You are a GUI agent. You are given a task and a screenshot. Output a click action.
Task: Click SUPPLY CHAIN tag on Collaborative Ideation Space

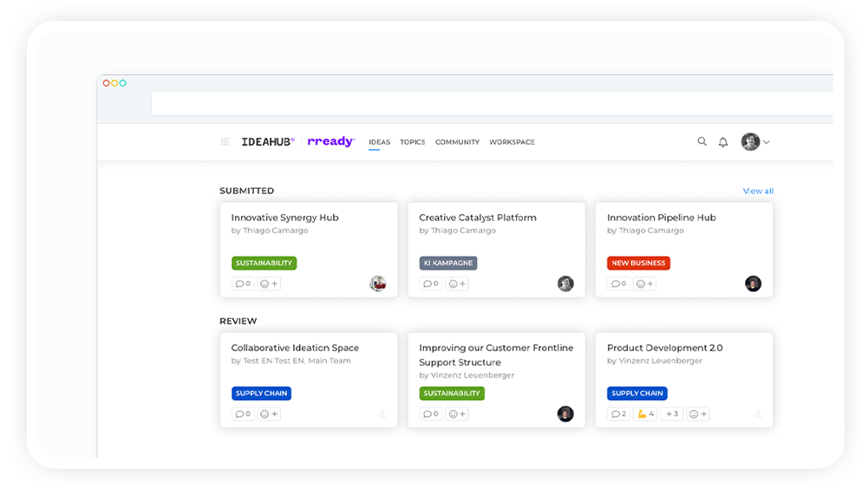[261, 394]
